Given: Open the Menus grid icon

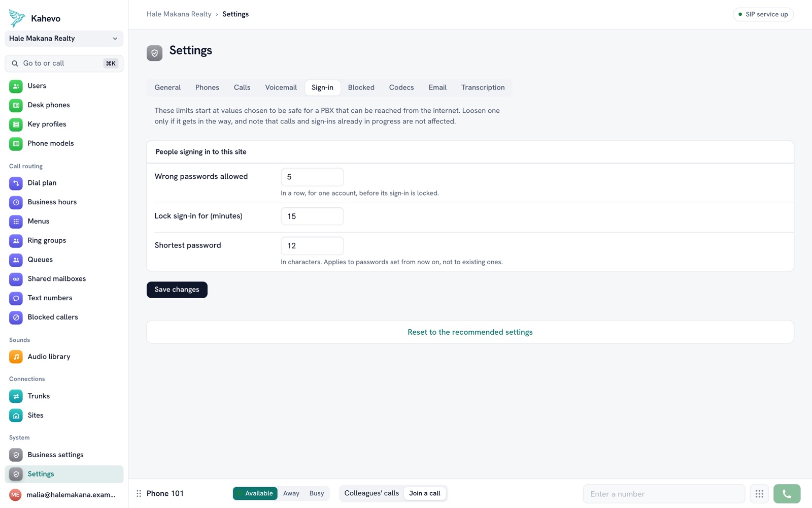Looking at the screenshot, I should 16,221.
